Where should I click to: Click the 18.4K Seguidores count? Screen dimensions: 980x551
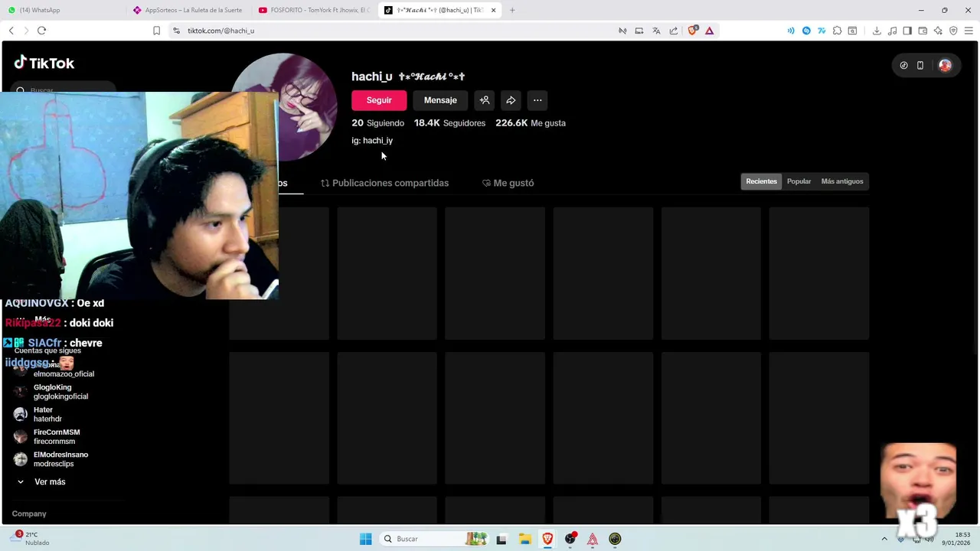[x=449, y=123]
